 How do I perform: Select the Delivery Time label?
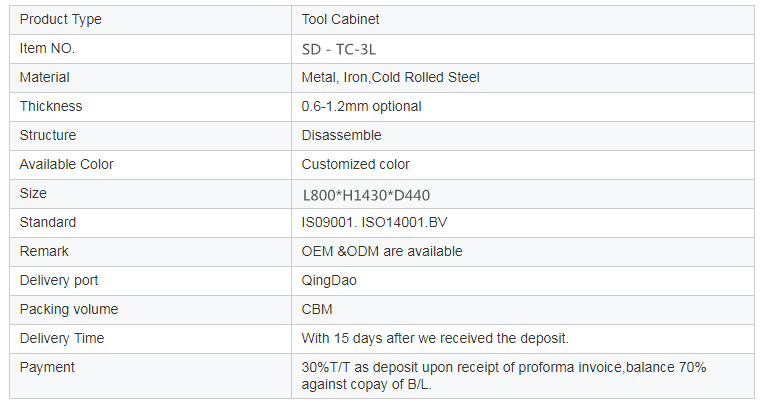pos(62,338)
